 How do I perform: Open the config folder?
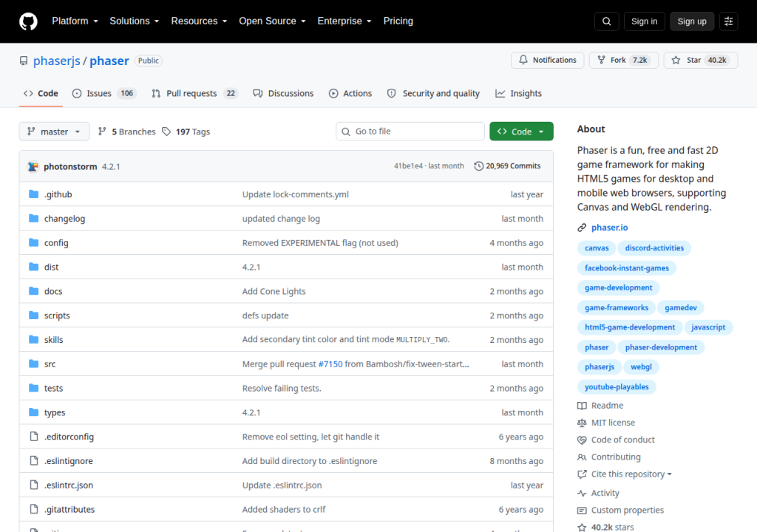click(56, 242)
